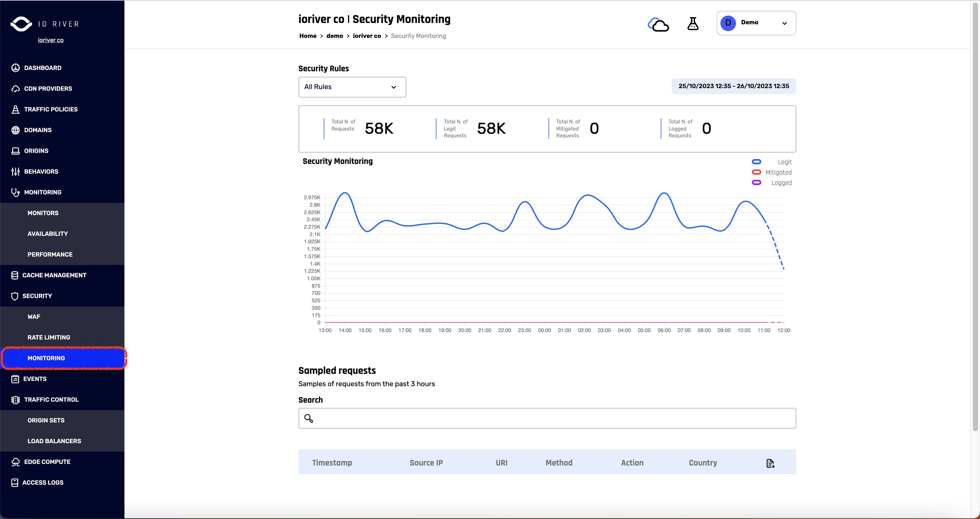Image resolution: width=980 pixels, height=519 pixels.
Task: Click the Edge Compute icon
Action: coord(15,462)
